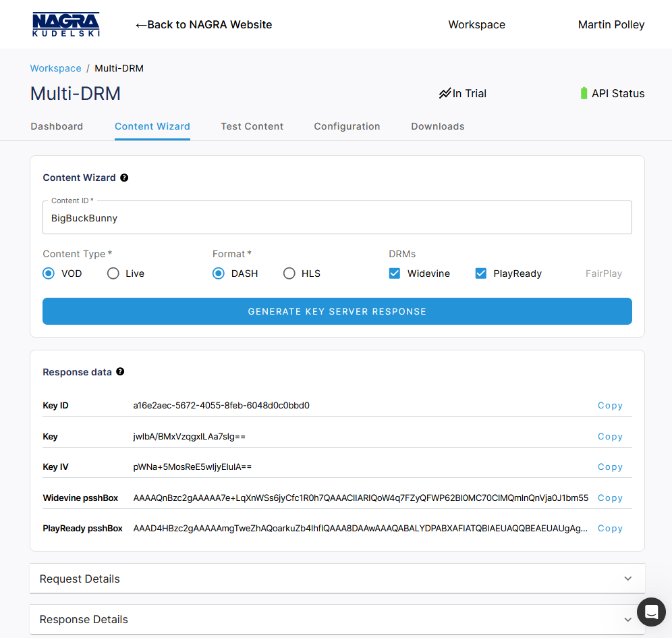Click the NAGRA Kudelski logo
The height and width of the screenshot is (638, 672).
(x=65, y=24)
